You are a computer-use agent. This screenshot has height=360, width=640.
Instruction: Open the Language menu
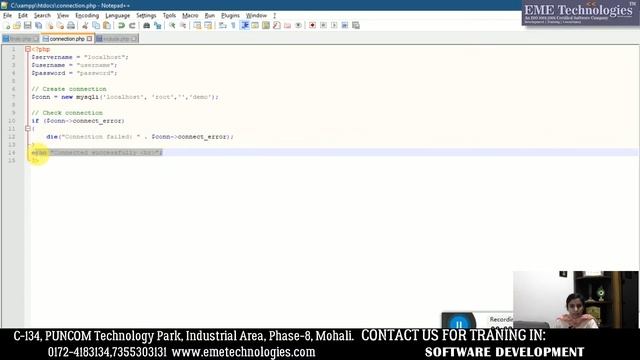coord(118,16)
